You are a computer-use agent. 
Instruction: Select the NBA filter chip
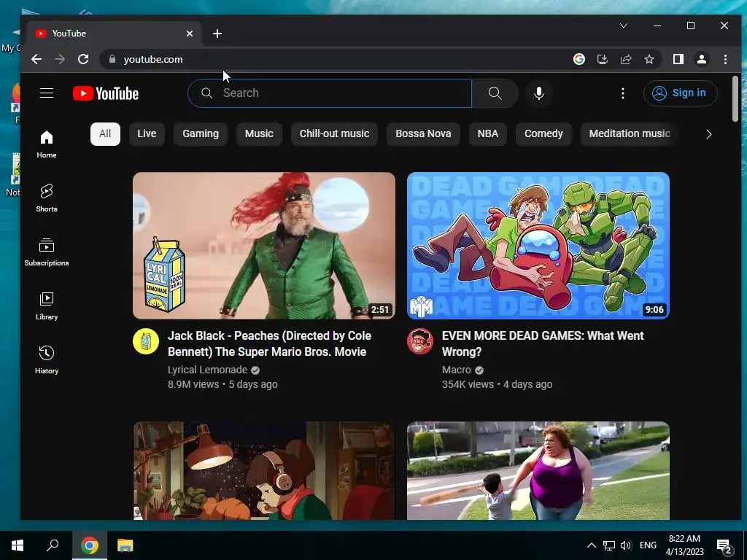pos(488,134)
